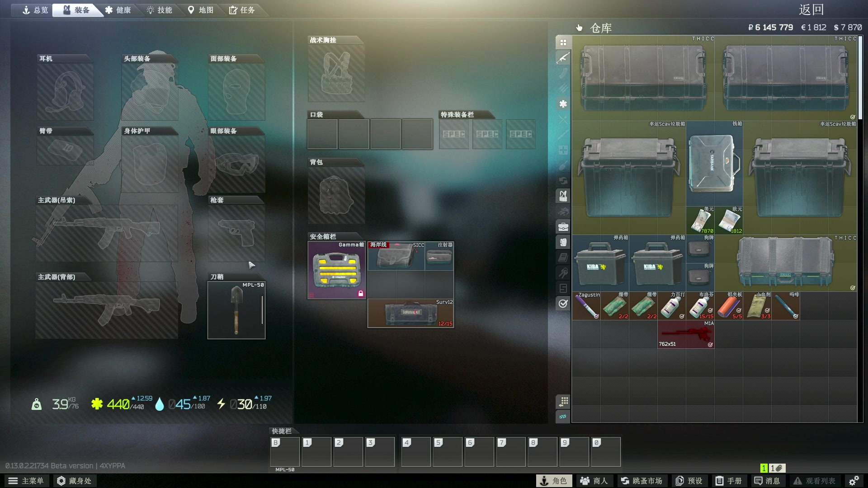Switch to the 健康 health tab
The height and width of the screenshot is (488, 868).
coord(118,10)
